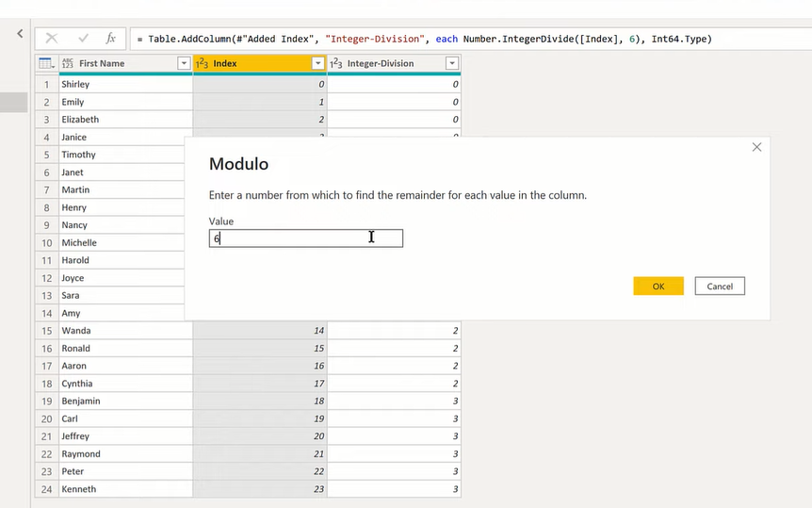Select the cell containing Peter

126,471
